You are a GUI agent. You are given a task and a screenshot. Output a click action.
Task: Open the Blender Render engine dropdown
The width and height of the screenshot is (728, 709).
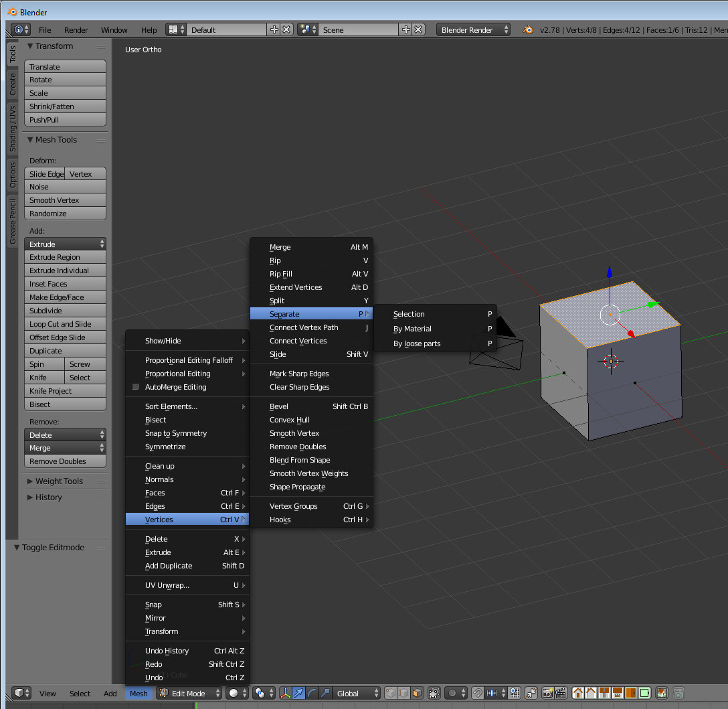coord(473,29)
